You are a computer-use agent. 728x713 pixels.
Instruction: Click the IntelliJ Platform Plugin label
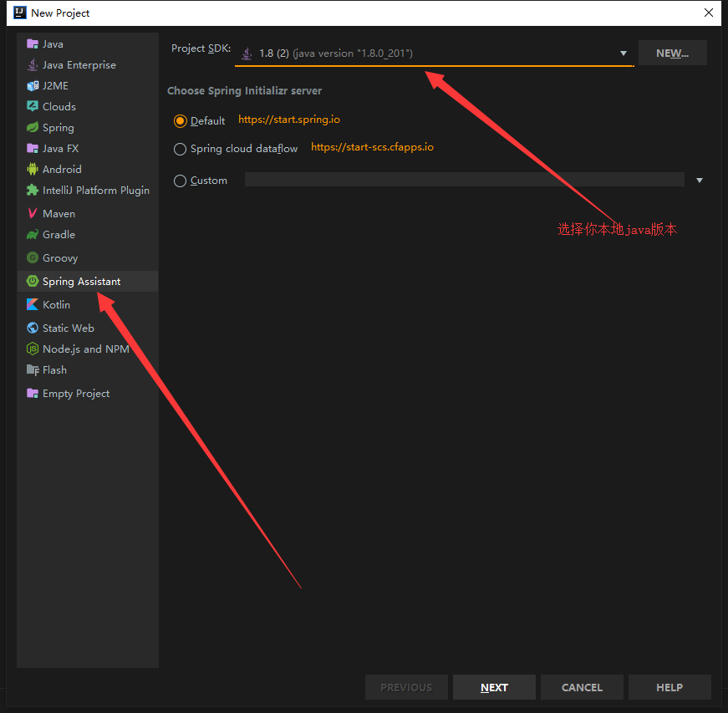[95, 191]
